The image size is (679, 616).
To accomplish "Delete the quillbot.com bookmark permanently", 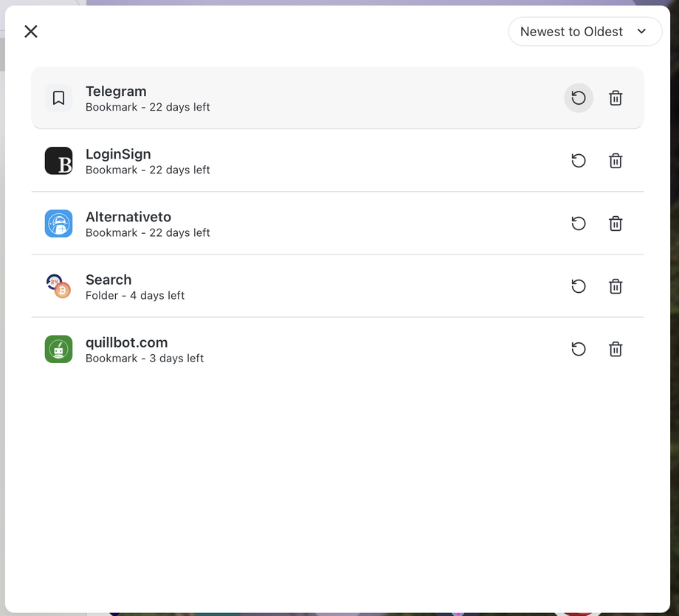I will 616,349.
